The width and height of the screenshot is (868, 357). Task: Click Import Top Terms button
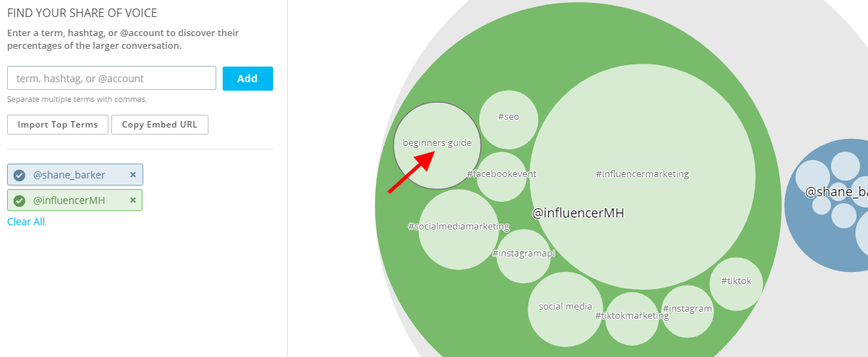(58, 125)
